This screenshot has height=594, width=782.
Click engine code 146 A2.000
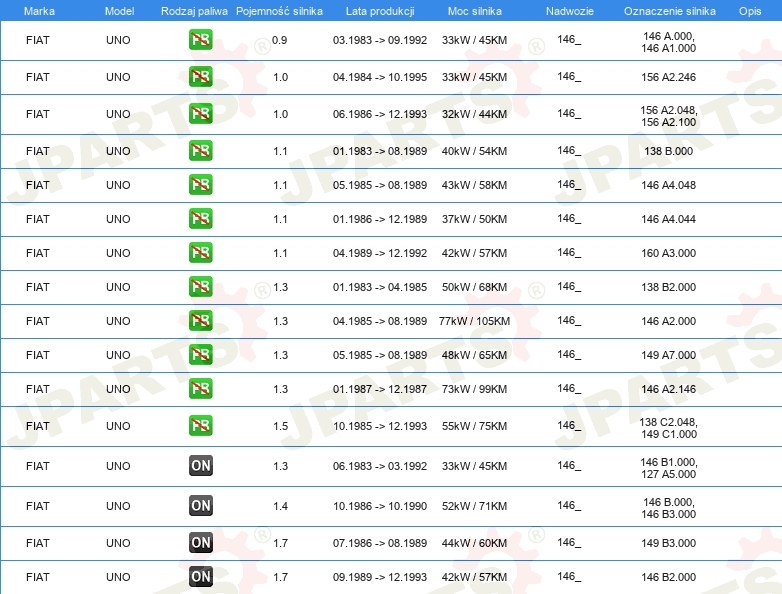668,321
